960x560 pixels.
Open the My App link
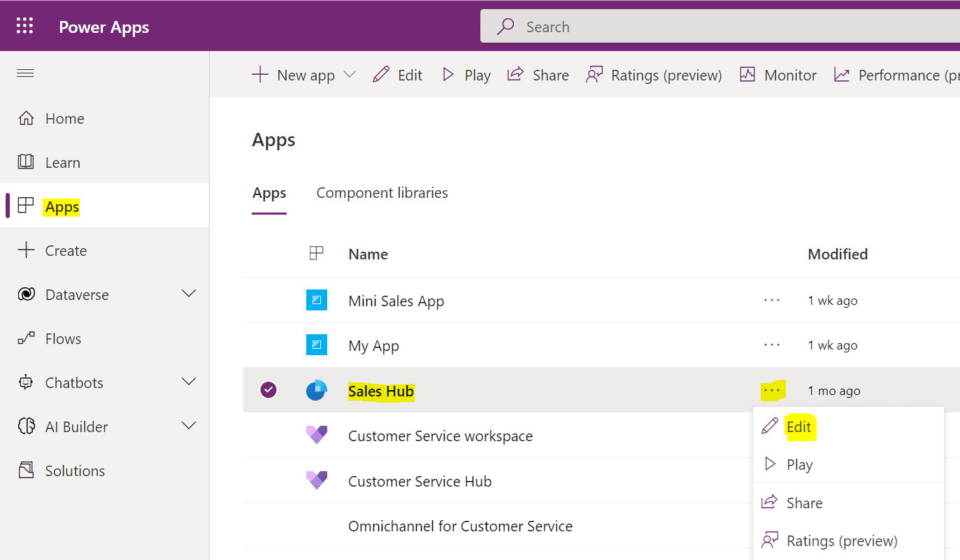(x=373, y=346)
